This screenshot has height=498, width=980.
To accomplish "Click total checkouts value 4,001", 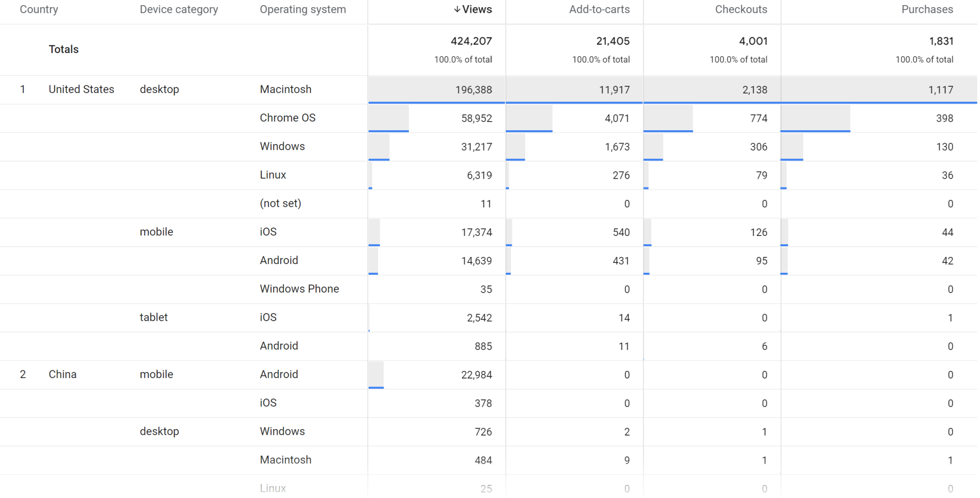I will [x=753, y=41].
